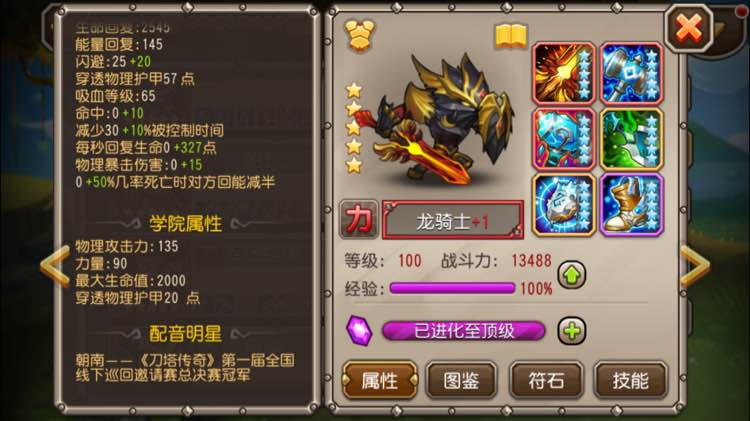Viewport: 750px width, 421px height.
Task: Click the 已进化至顶级 purple bar
Action: click(x=463, y=331)
